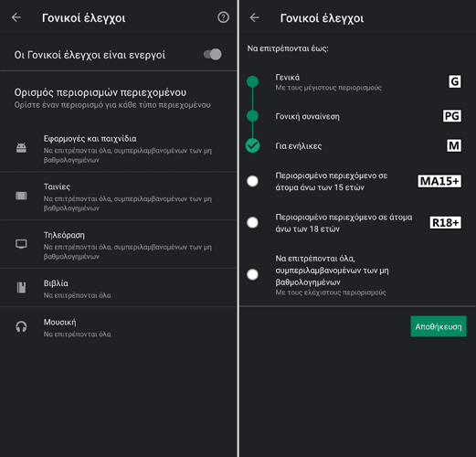Toggle the Γονικοί έλεγχοι switch off
Image resolution: width=476 pixels, height=457 pixels.
click(213, 55)
